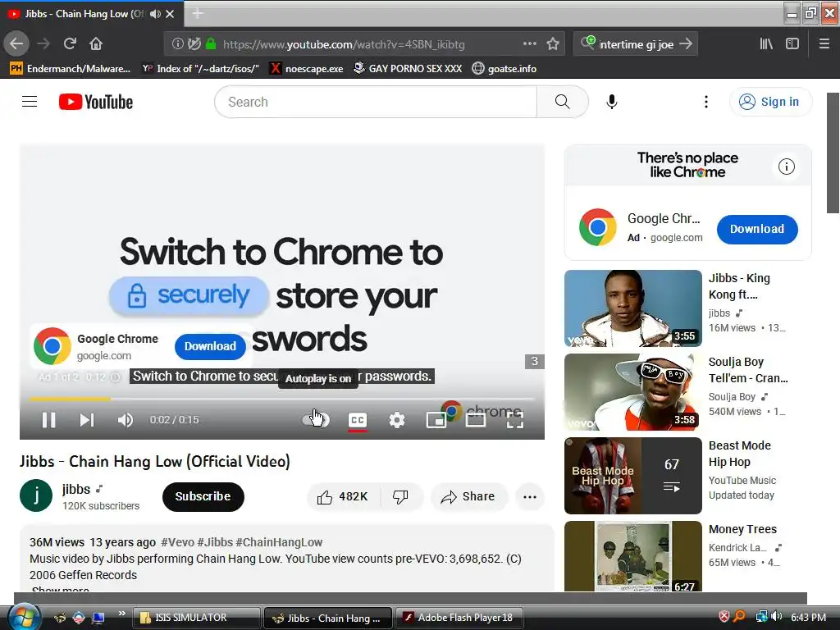Bookmark this page with the star icon
The height and width of the screenshot is (630, 840).
(x=553, y=44)
